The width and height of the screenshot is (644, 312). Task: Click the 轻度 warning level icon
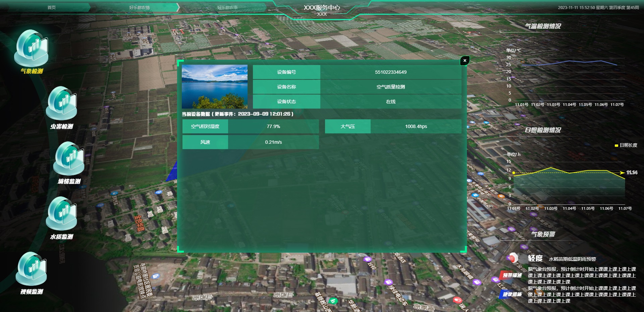513,258
